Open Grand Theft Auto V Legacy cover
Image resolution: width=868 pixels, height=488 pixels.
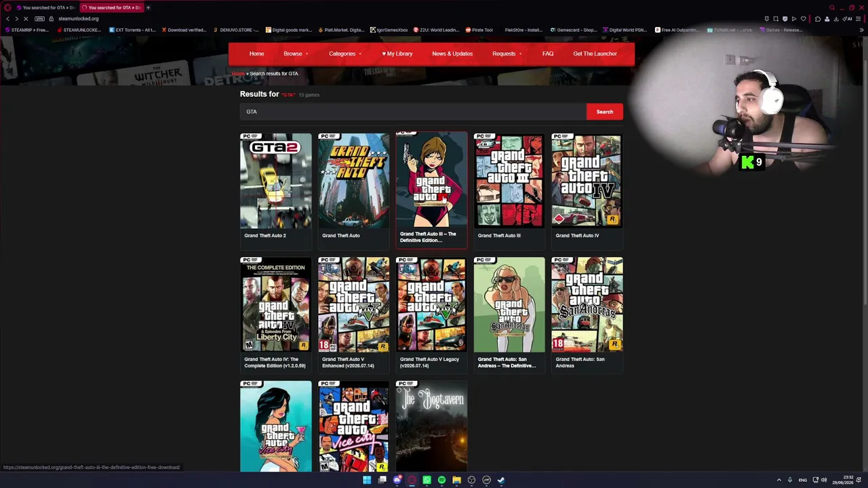[x=431, y=305]
